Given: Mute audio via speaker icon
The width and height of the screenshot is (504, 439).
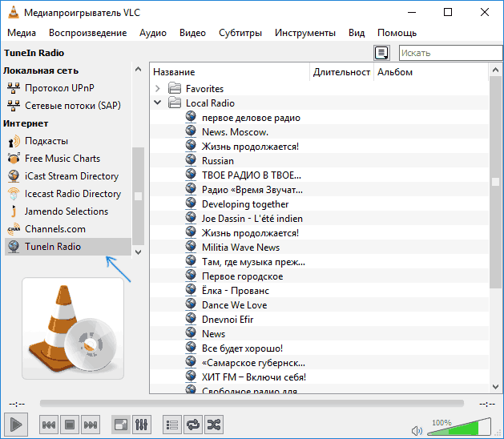Looking at the screenshot, I should 417,430.
